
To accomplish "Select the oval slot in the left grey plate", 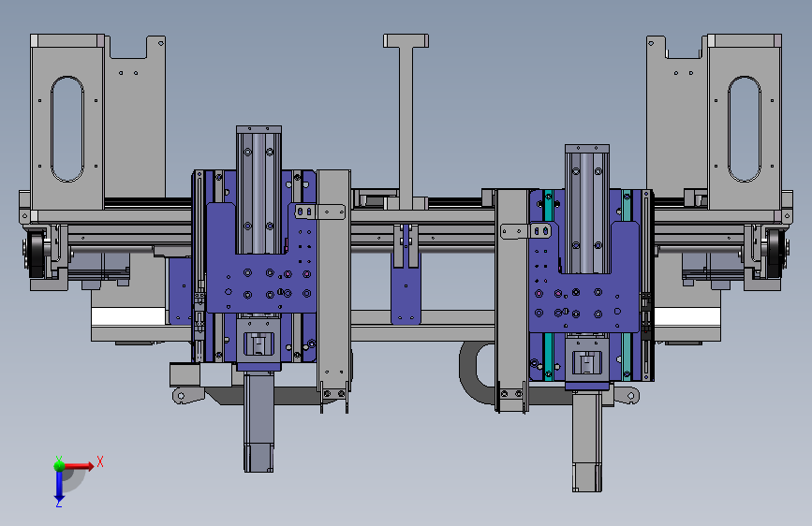I will tap(67, 129).
